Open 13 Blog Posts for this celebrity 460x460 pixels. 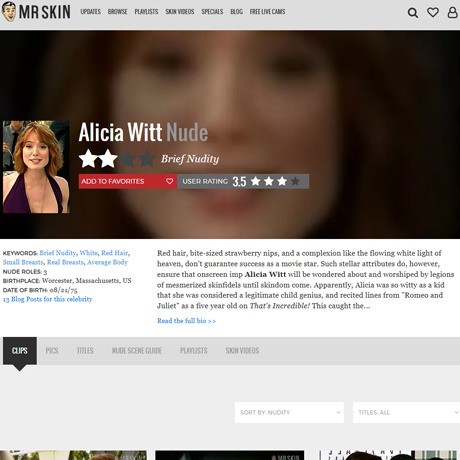point(47,299)
